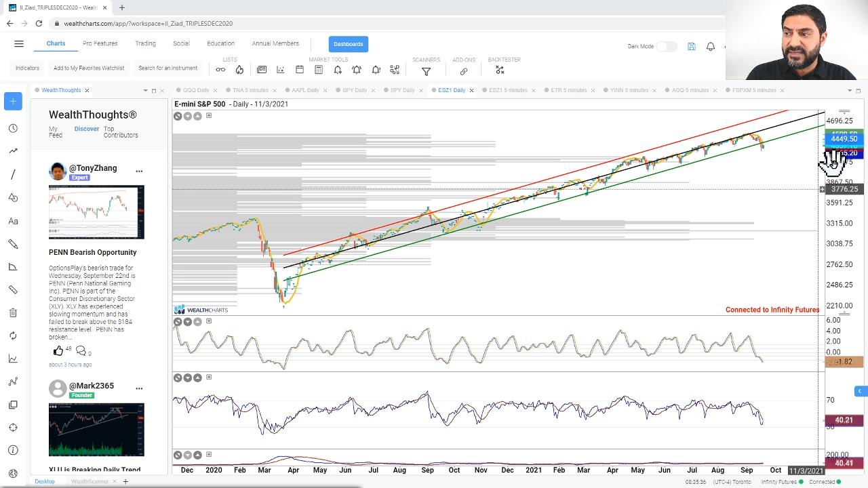Maximize the WealthThoughts panel
This screenshot has width=868, height=488.
154,90
